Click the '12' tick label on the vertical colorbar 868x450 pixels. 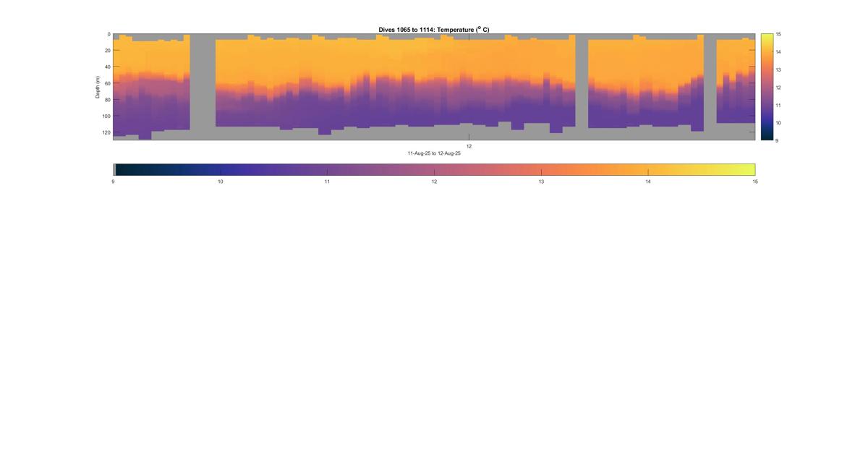coord(778,87)
